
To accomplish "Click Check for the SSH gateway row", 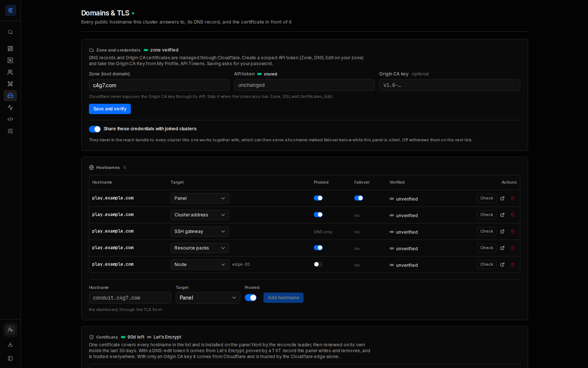I will tap(487, 231).
